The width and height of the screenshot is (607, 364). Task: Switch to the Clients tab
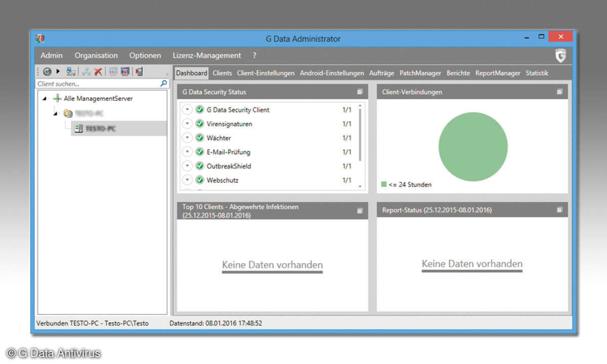222,73
